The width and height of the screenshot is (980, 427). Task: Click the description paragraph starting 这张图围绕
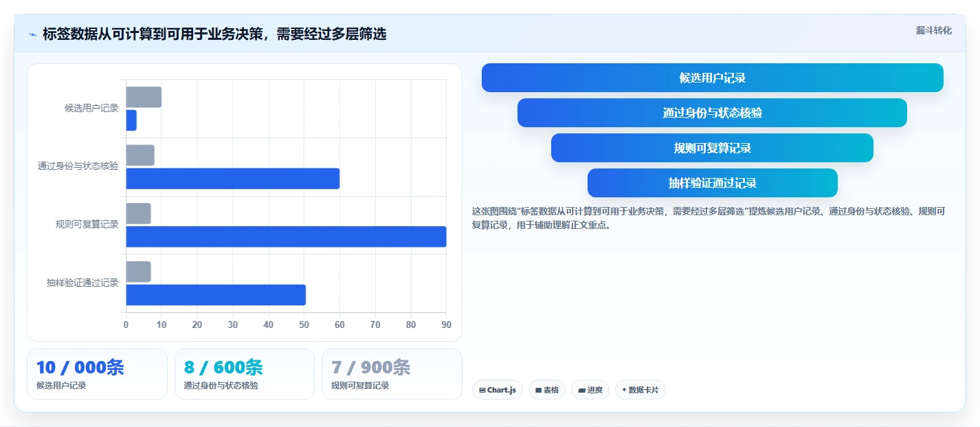[x=709, y=218]
